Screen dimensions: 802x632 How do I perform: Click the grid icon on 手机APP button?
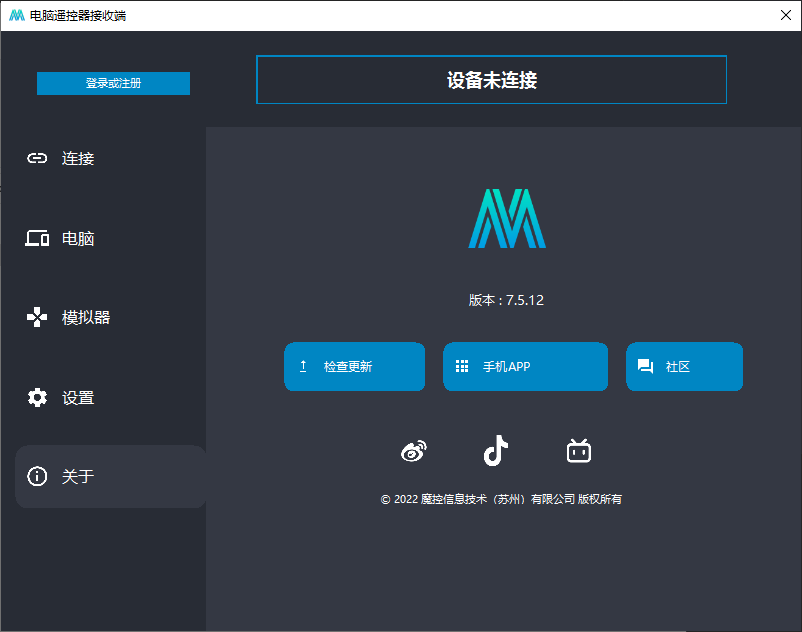tap(462, 367)
